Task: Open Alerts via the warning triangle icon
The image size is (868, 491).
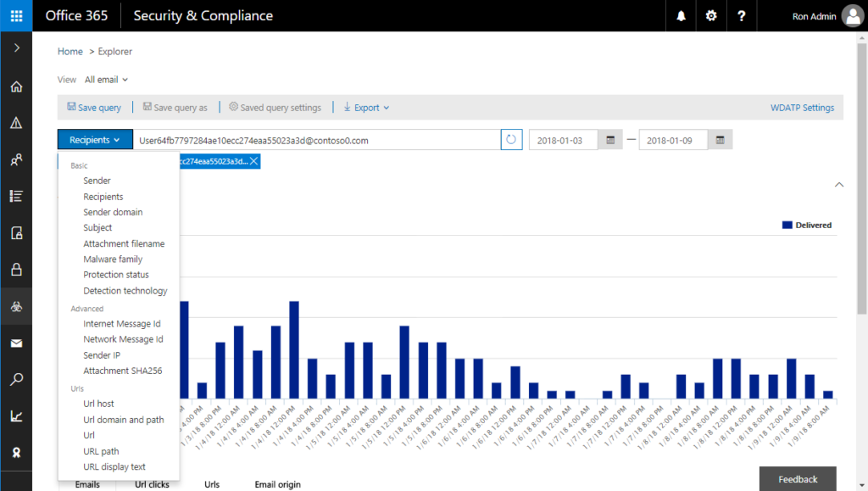Action: [x=16, y=121]
